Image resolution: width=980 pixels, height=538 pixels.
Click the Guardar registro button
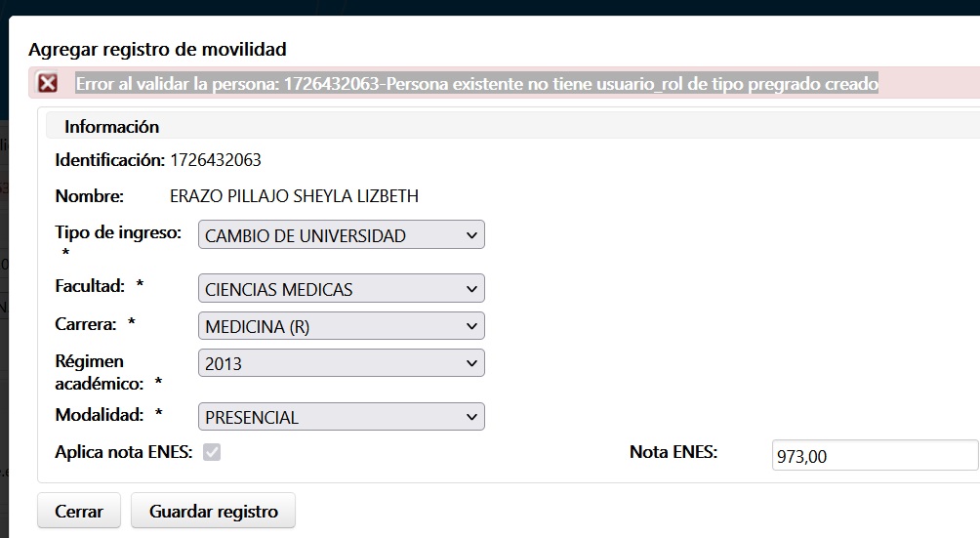[x=213, y=511]
